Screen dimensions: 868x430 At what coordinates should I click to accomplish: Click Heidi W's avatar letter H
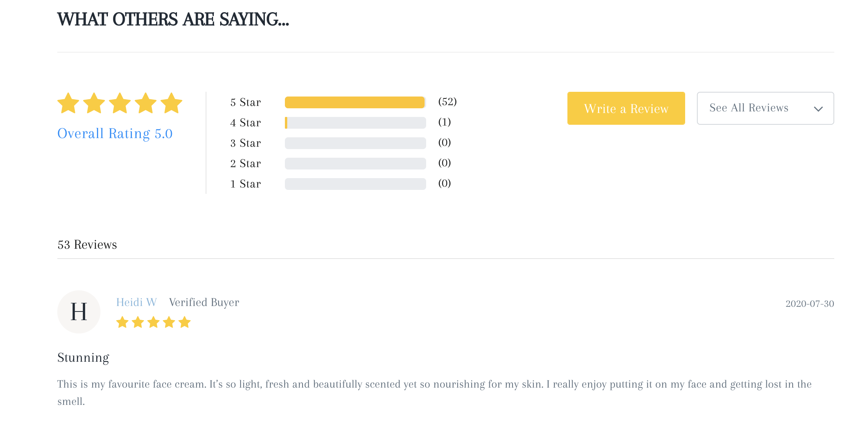[79, 312]
